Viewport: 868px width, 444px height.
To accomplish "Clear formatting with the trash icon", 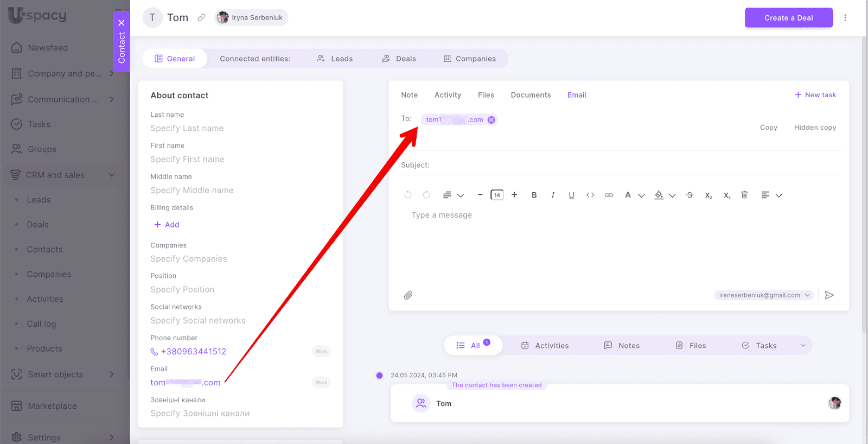I will (x=744, y=195).
